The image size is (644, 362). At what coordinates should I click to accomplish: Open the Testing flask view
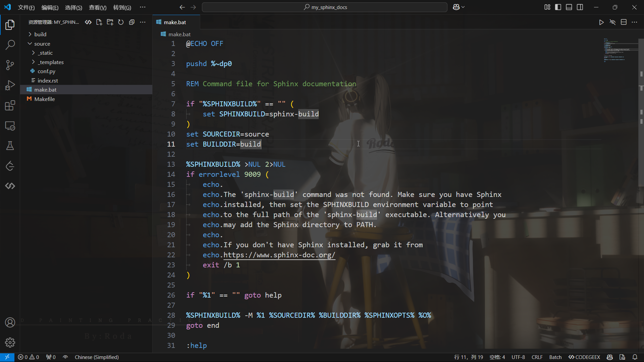point(10,146)
